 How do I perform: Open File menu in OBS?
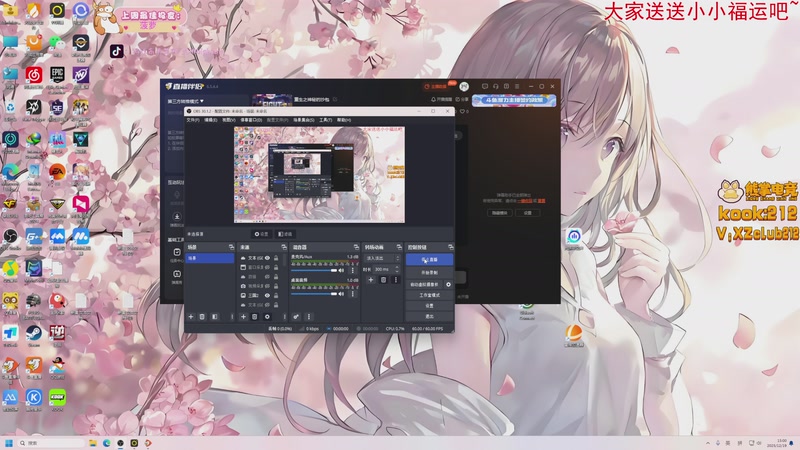coord(193,120)
